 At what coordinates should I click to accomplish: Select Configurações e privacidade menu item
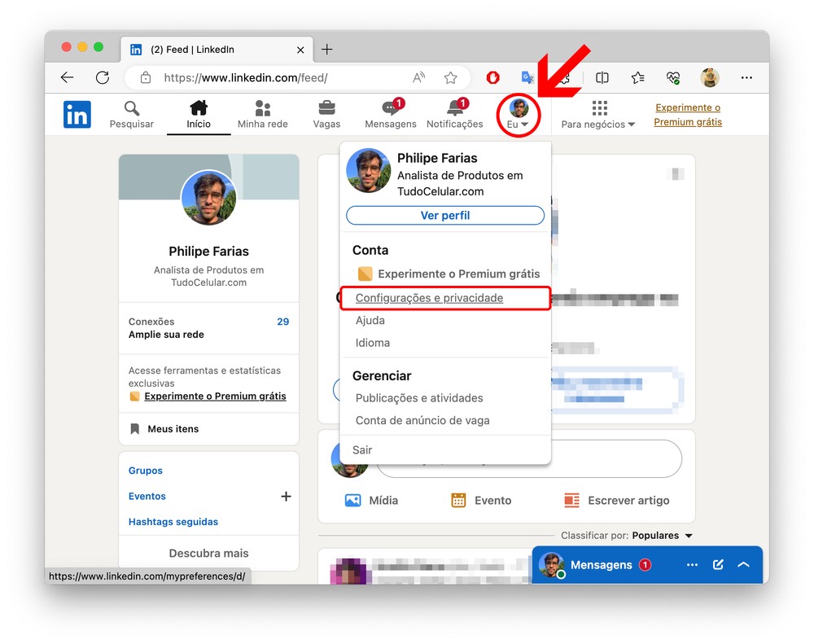tap(429, 298)
